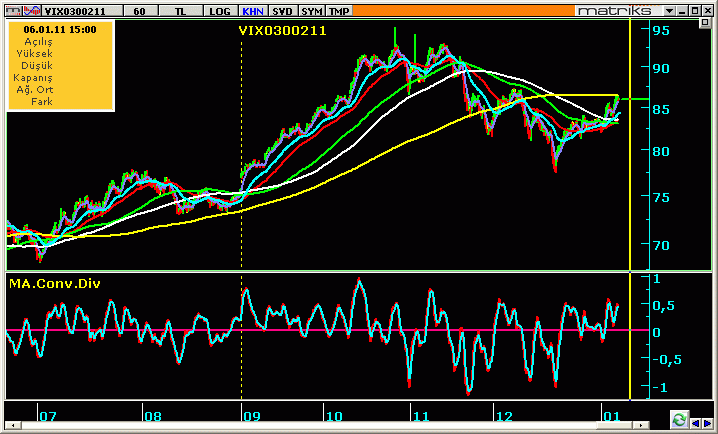
Task: Toggle the SVD button in the toolbar
Action: click(x=282, y=10)
